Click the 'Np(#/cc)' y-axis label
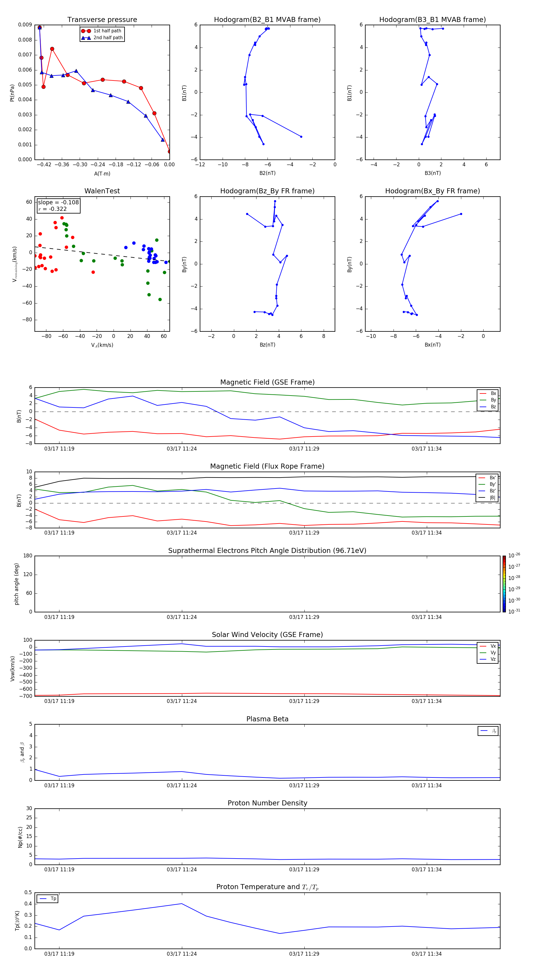The image size is (535, 980). click(x=20, y=837)
